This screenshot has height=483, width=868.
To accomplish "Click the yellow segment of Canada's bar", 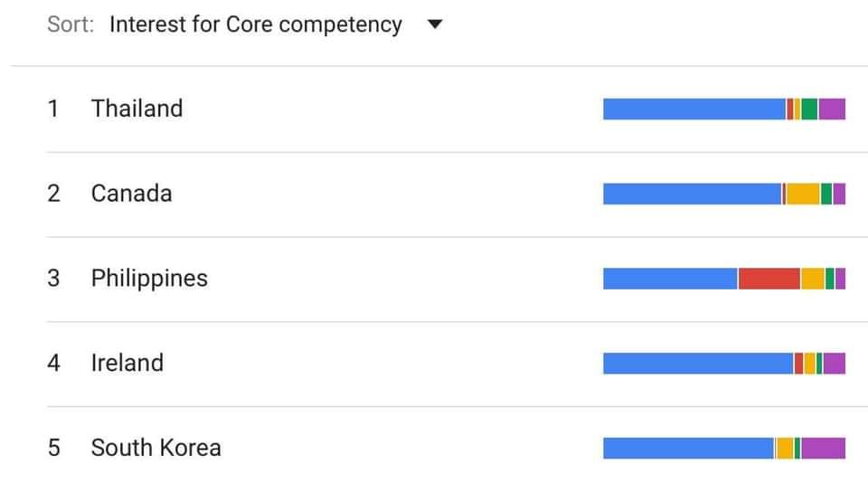I will coord(803,194).
